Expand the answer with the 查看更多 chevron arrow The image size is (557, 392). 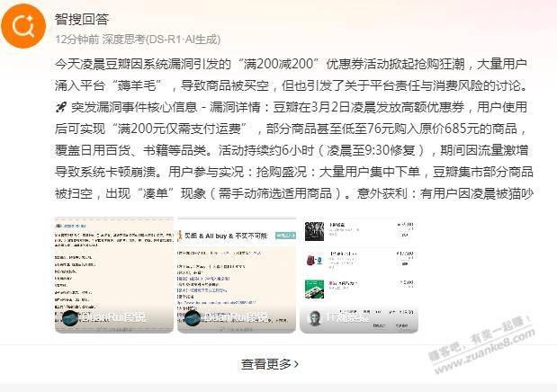point(296,364)
